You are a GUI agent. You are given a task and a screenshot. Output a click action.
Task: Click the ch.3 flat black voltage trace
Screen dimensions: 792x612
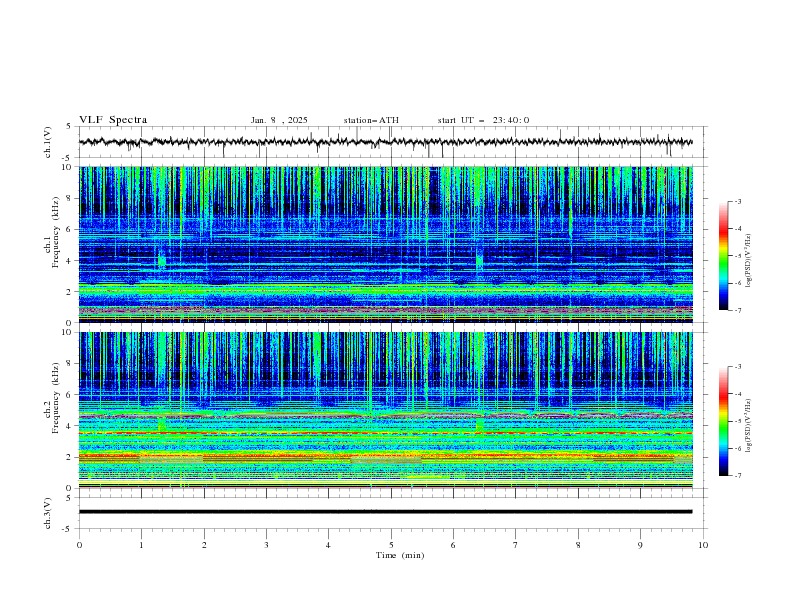385,512
